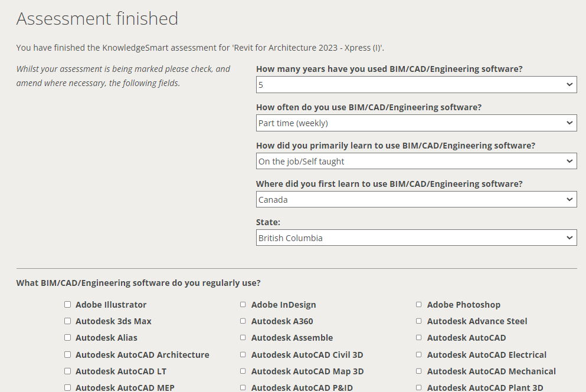Open the years of software use dropdown
Viewport: 586px width, 392px height.
[x=416, y=85]
